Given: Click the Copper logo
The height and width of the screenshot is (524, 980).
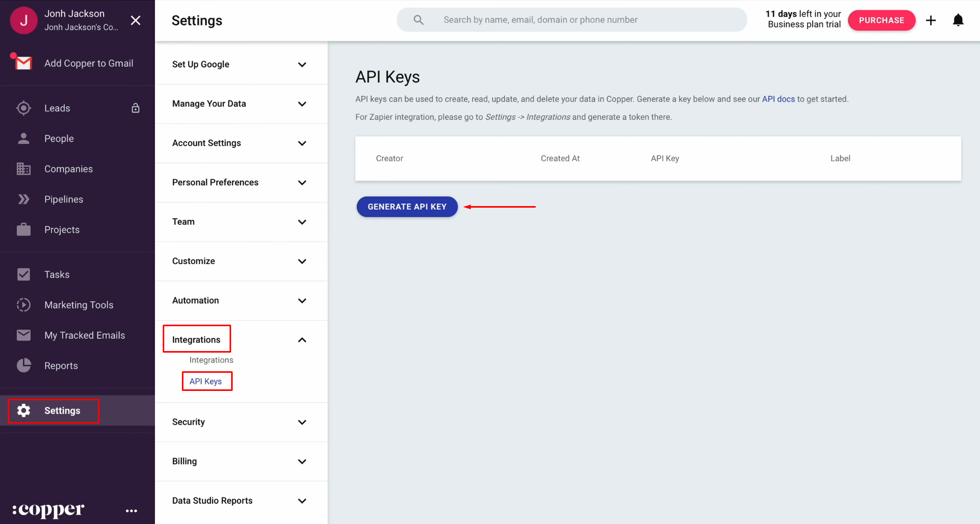Looking at the screenshot, I should click(48, 510).
